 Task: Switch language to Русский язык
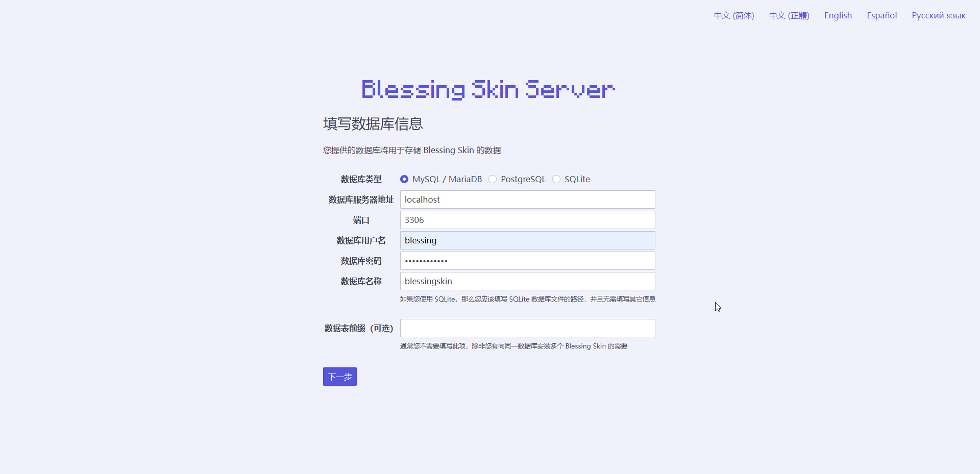(x=939, y=15)
